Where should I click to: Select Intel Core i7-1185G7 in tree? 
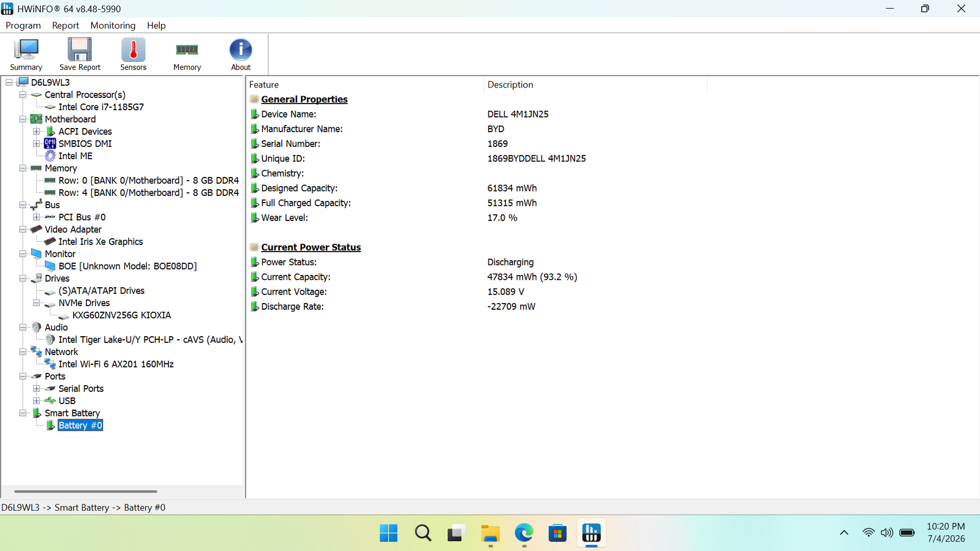click(x=101, y=107)
